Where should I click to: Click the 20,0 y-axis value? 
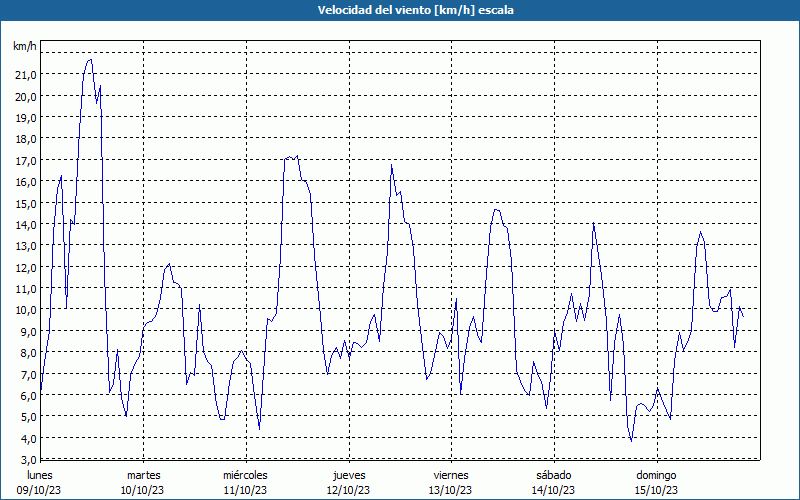click(26, 96)
